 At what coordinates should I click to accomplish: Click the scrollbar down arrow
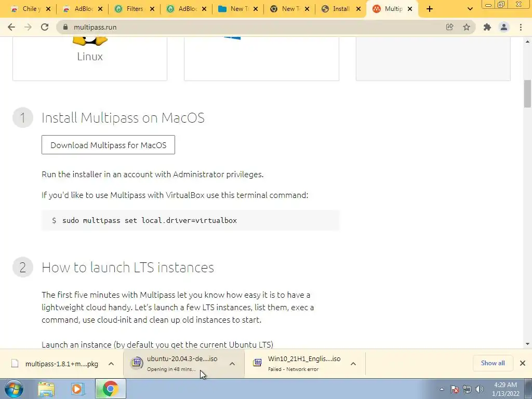528,344
